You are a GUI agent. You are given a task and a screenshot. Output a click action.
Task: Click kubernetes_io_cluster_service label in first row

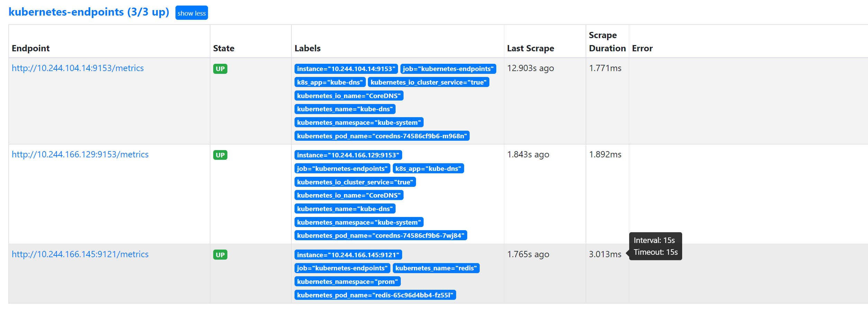tap(428, 82)
